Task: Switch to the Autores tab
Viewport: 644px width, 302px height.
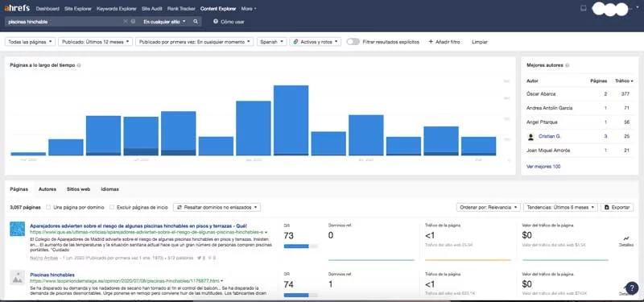Action: [47, 189]
